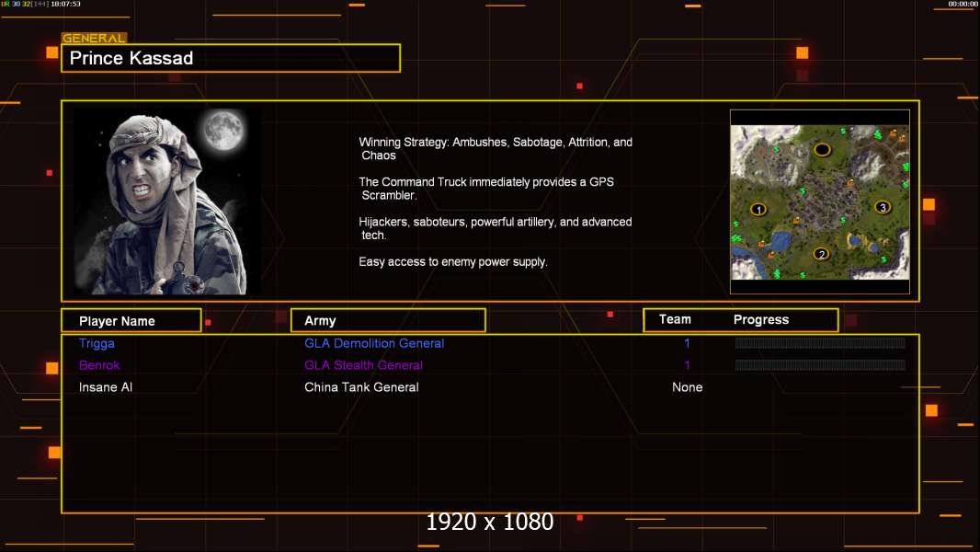Image resolution: width=980 pixels, height=552 pixels.
Task: Select start position 2 on the minimap
Action: point(821,254)
